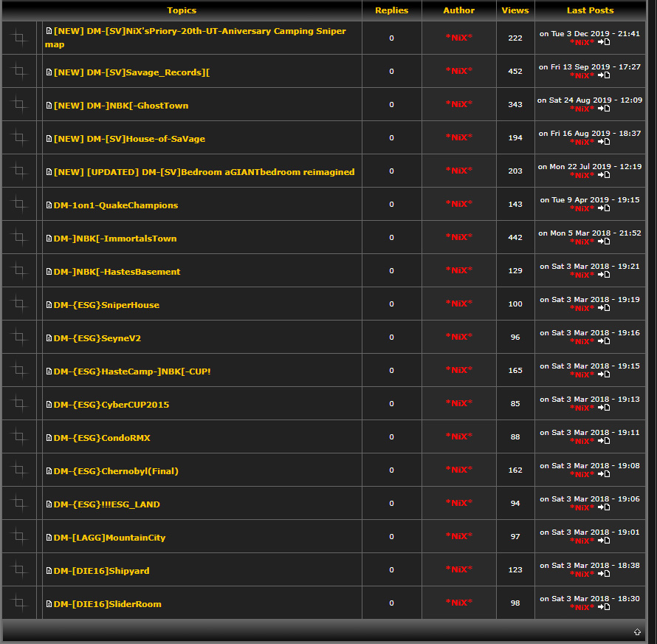
Task: Open topic DM-1on1-QuakeChampions
Action: click(116, 205)
